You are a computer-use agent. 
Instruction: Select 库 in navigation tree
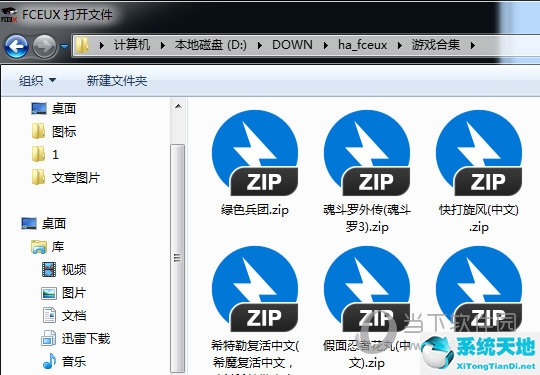58,247
